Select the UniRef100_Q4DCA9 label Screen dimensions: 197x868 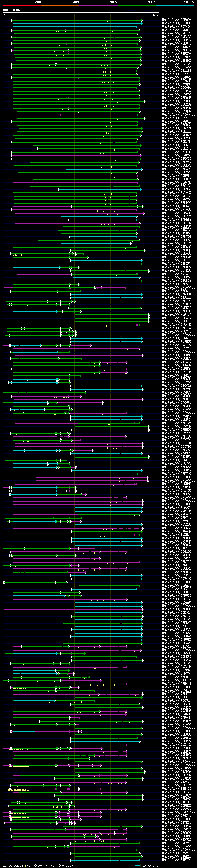pyautogui.click(x=177, y=247)
